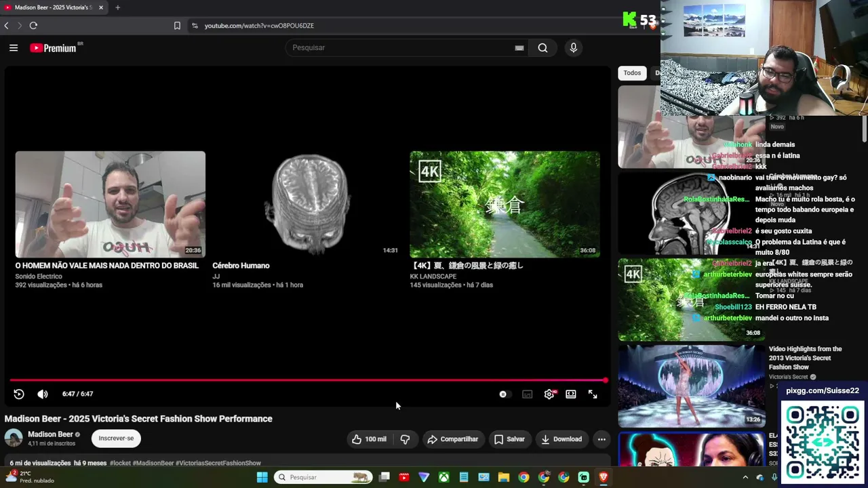The width and height of the screenshot is (868, 488).
Task: Open Brave browser on the taskbar
Action: [x=603, y=477]
